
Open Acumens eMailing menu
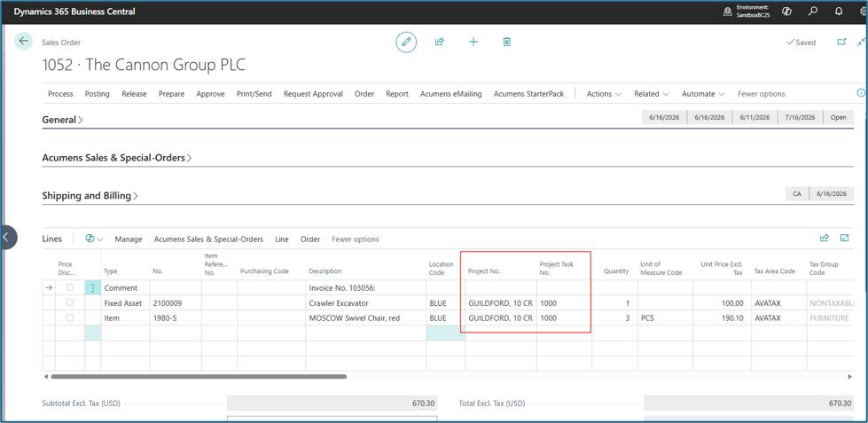coord(450,94)
